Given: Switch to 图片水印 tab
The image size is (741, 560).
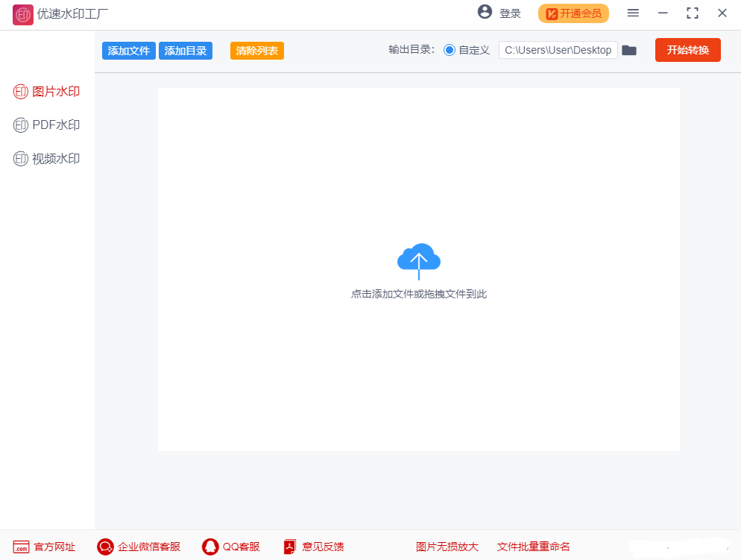Looking at the screenshot, I should (x=47, y=92).
